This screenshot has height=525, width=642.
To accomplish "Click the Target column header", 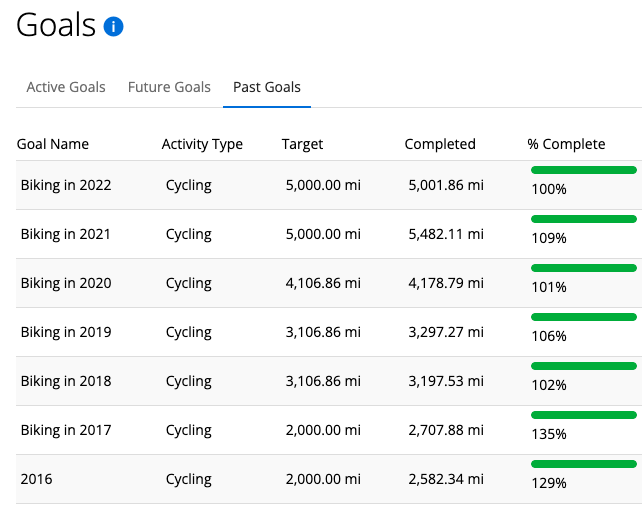I will click(303, 144).
